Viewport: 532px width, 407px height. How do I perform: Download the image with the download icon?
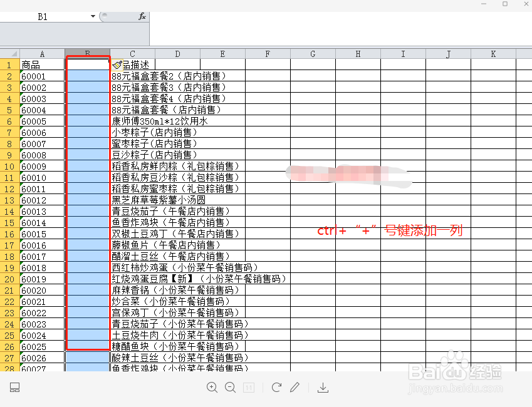[x=323, y=388]
